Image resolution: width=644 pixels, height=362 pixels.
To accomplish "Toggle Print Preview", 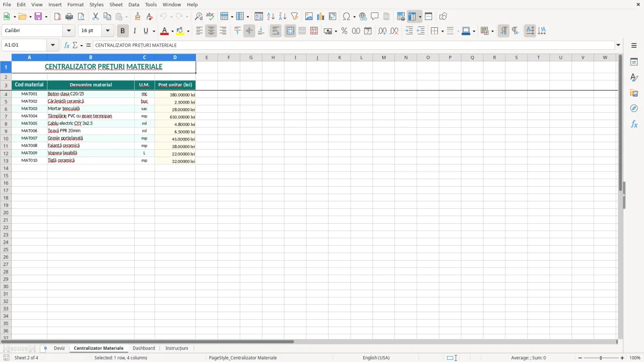I will tap(80, 17).
